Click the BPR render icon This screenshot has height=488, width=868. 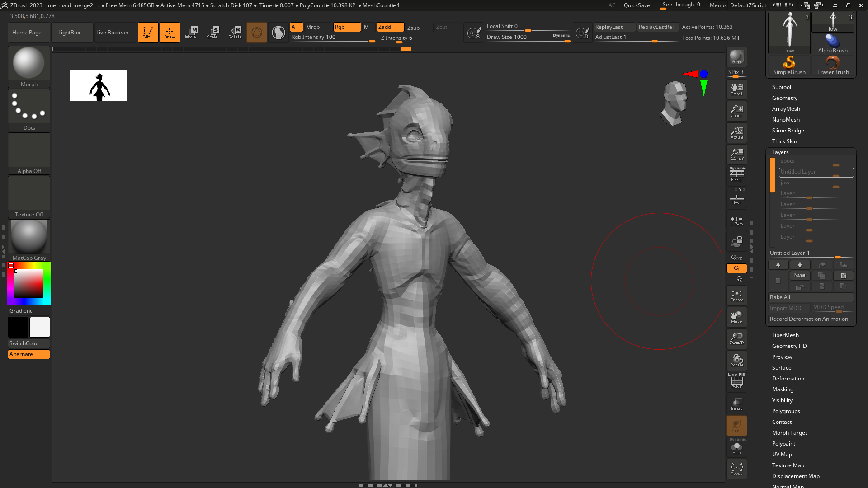[x=736, y=57]
